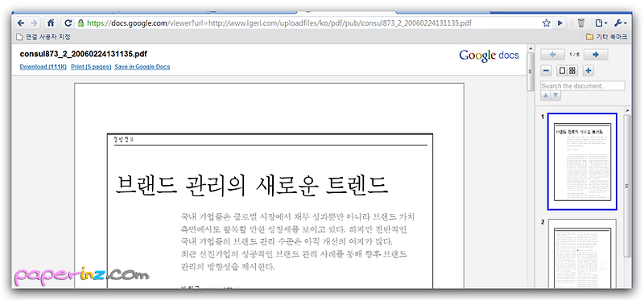Image resolution: width=644 pixels, height=300 pixels.
Task: Switch to thumbnail grid view
Action: coord(572,71)
